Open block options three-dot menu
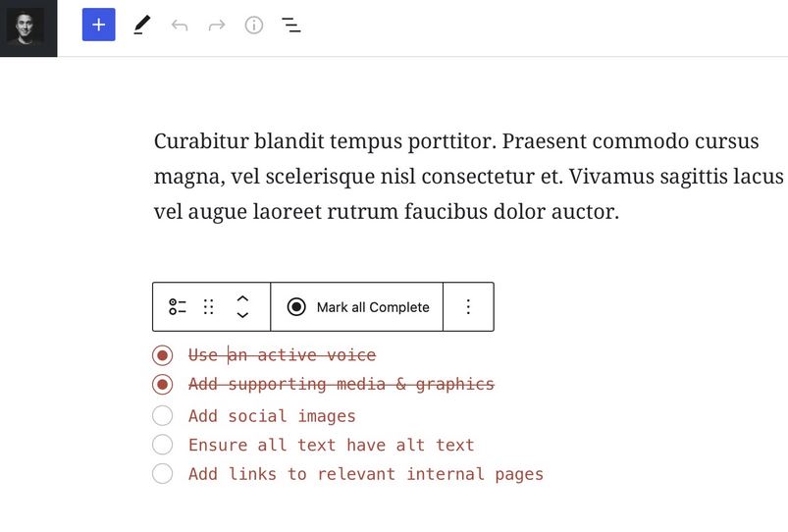 pos(468,306)
